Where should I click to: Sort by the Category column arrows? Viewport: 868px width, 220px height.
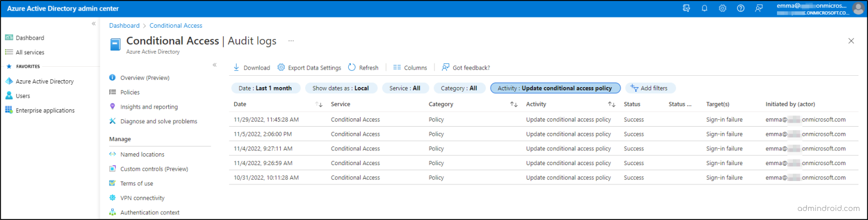click(514, 105)
